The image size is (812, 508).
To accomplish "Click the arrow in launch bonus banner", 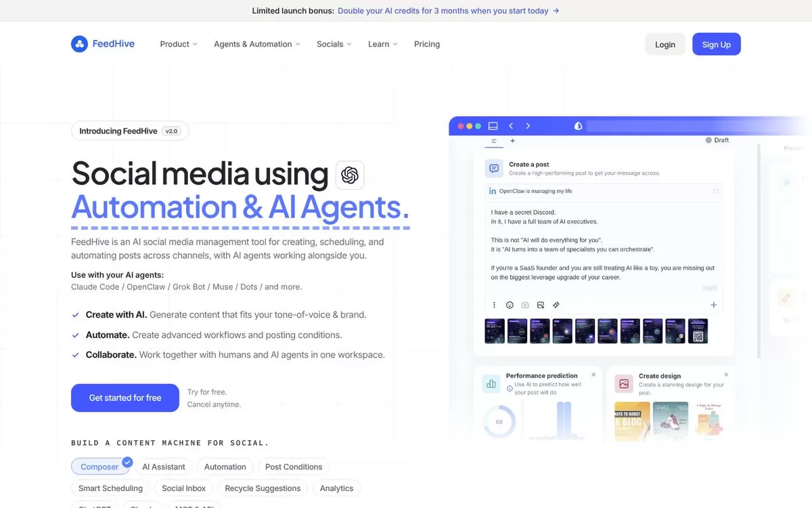I will 556,11.
